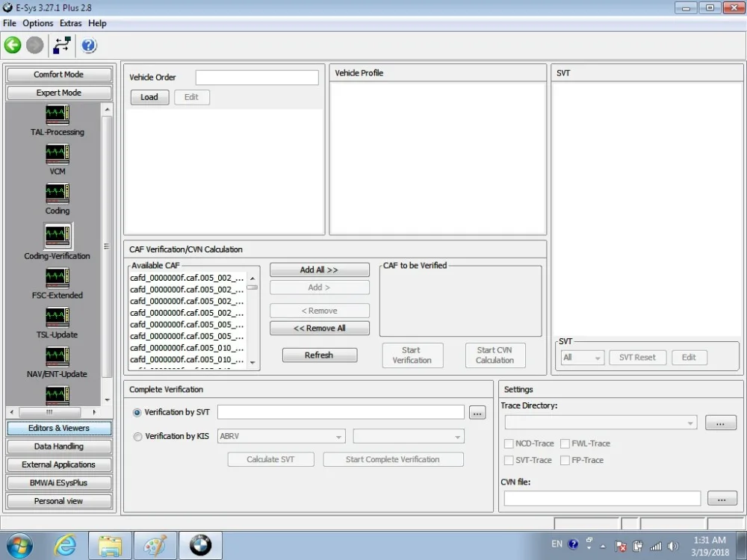Expand the Editors & Viewers section
Viewport: 747px width, 560px height.
[59, 428]
